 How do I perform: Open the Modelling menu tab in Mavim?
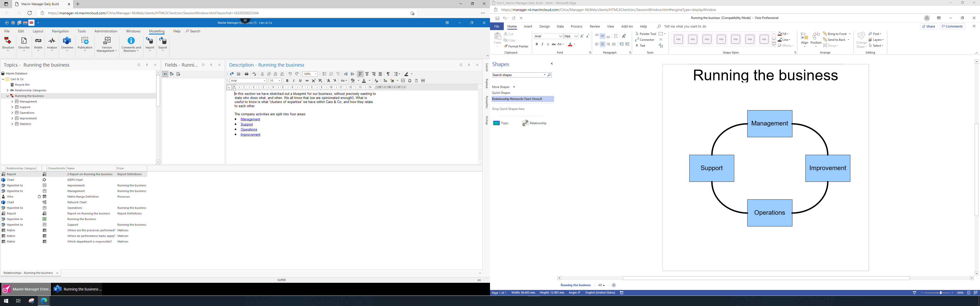coord(157,31)
